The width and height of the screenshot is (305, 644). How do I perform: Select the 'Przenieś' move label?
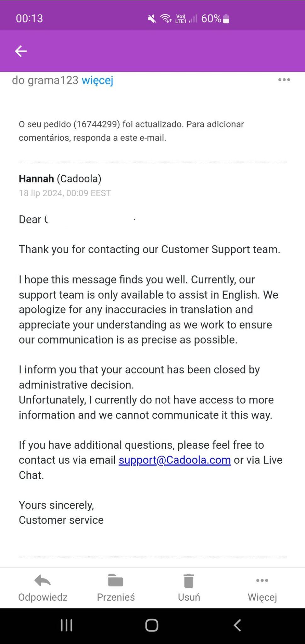click(116, 597)
